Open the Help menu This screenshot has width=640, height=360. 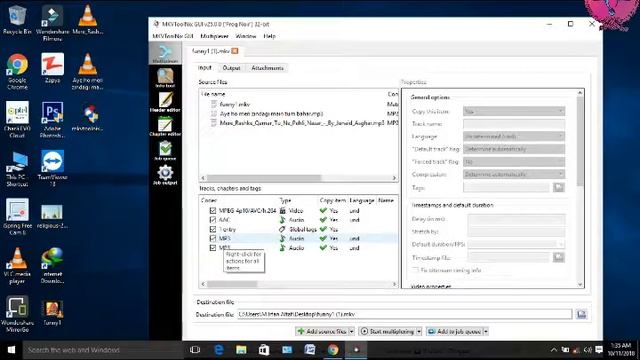(269, 36)
